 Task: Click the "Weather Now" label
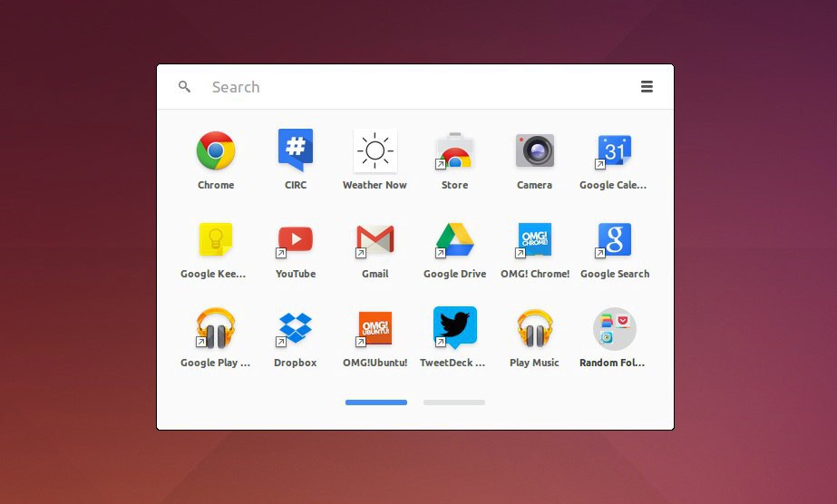pyautogui.click(x=375, y=185)
